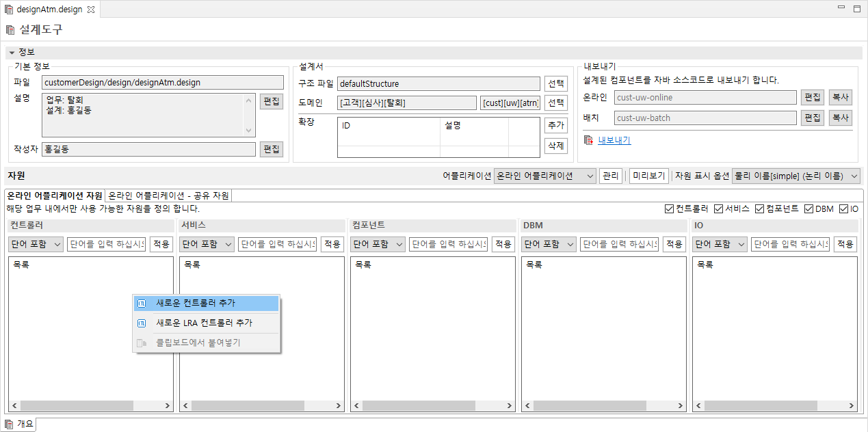Collapse the 정보 section
This screenshot has height=432, width=868.
pyautogui.click(x=12, y=52)
